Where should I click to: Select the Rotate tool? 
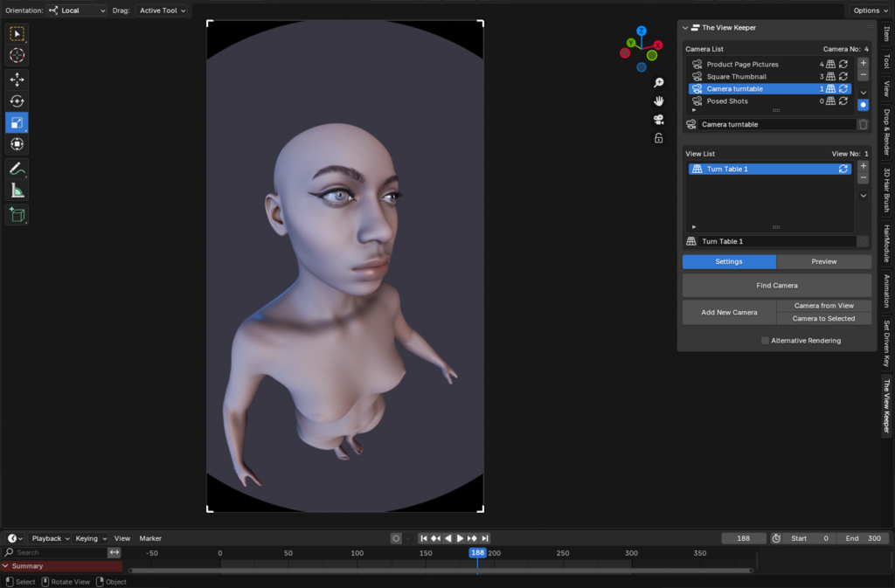[17, 101]
